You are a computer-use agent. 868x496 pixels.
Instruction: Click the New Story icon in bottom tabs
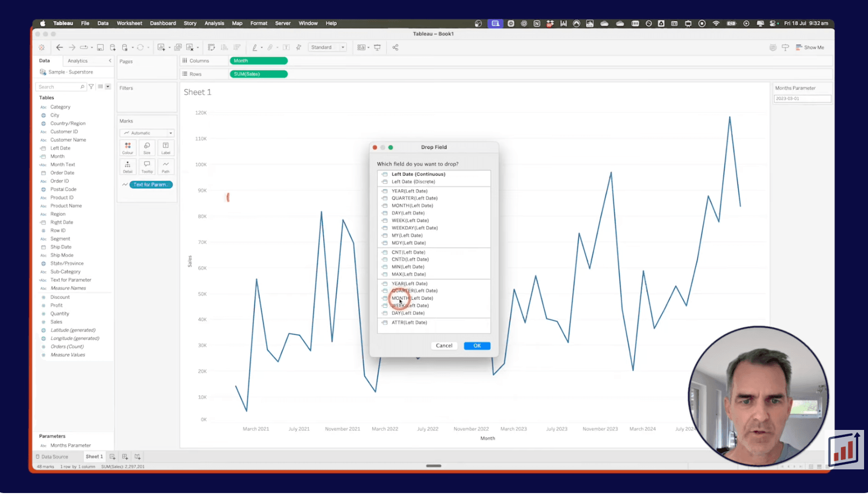click(x=138, y=457)
